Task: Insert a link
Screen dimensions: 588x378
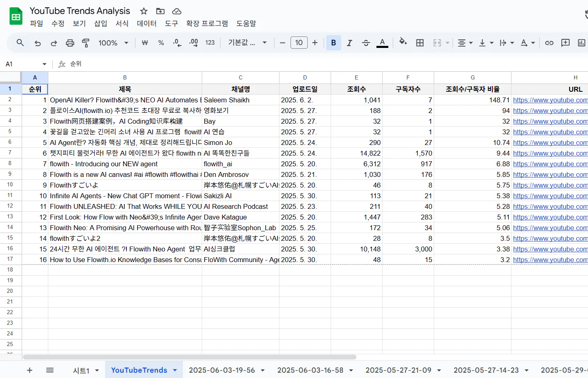Action: pyautogui.click(x=549, y=43)
